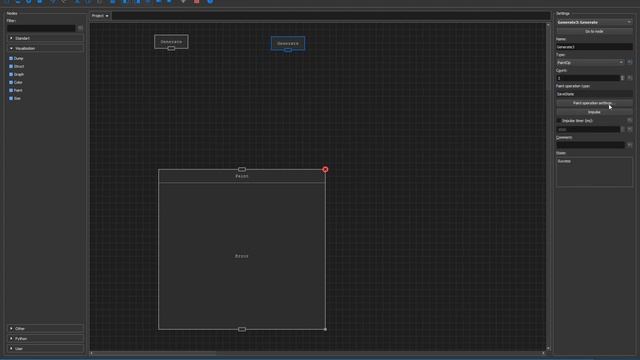Click the canvas horizontal scrollbar thumb

155,353
